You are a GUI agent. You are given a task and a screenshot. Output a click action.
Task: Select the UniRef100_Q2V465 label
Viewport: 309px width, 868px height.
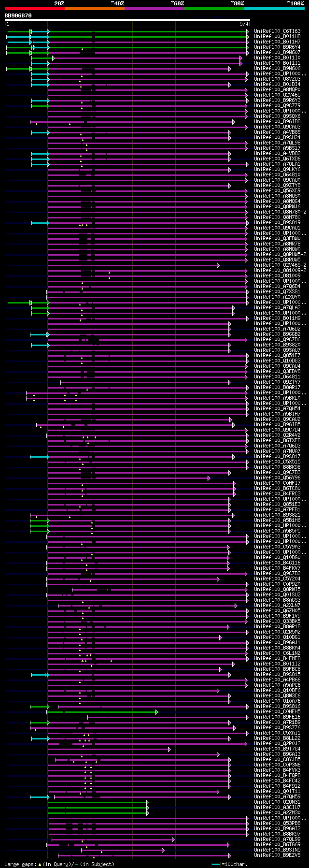277,95
